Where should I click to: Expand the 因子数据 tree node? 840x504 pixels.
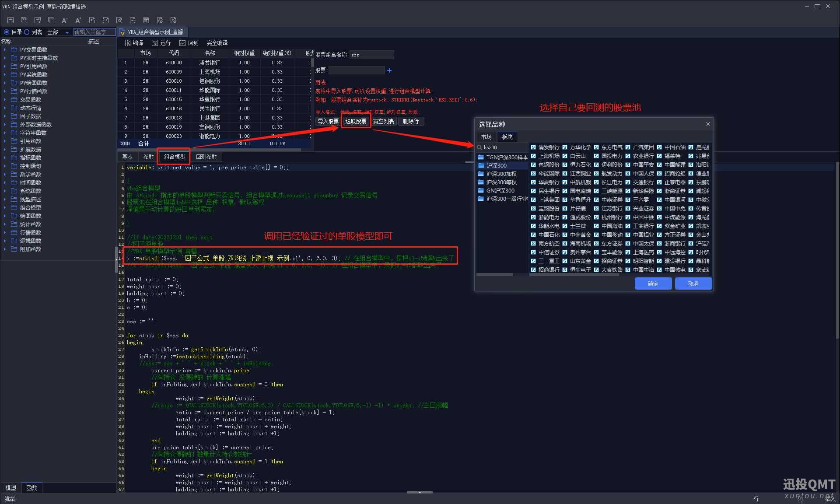[5, 116]
